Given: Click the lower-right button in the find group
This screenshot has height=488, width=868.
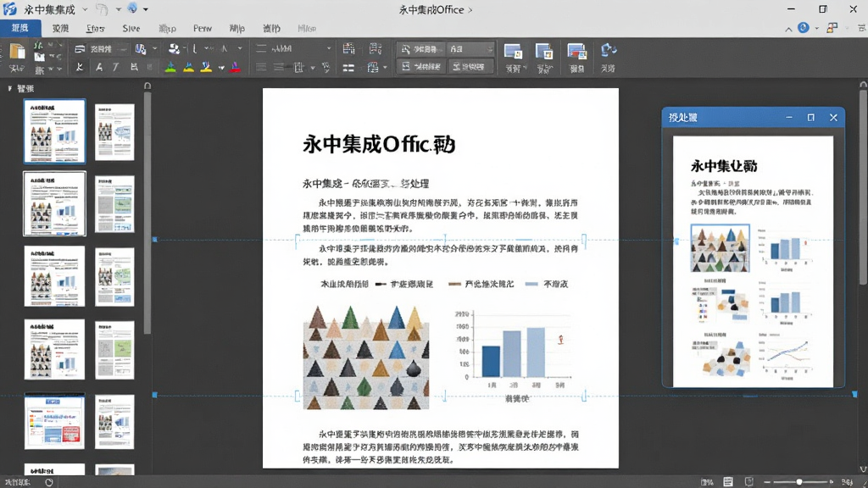Looking at the screenshot, I should pos(470,66).
